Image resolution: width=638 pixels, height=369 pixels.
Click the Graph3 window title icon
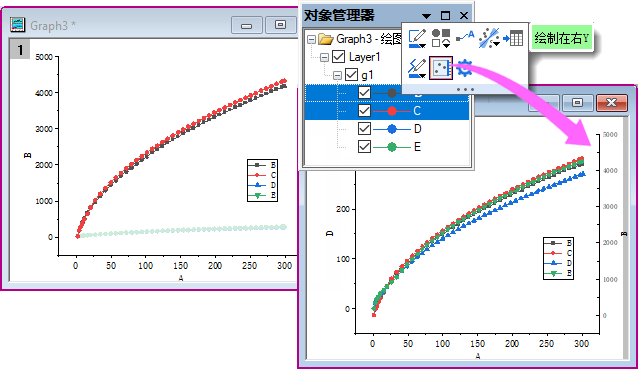(17, 25)
